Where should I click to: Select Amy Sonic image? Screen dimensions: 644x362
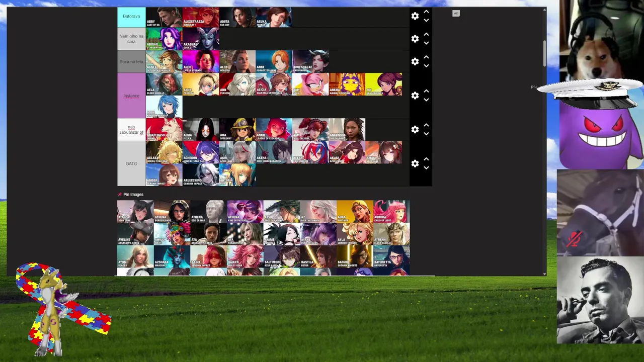coord(310,84)
